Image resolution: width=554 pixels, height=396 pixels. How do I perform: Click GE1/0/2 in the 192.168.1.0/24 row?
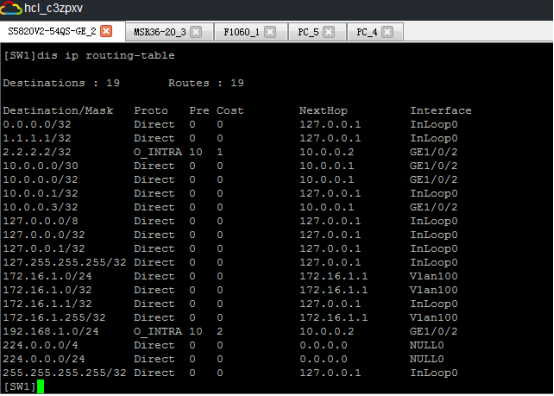(434, 331)
